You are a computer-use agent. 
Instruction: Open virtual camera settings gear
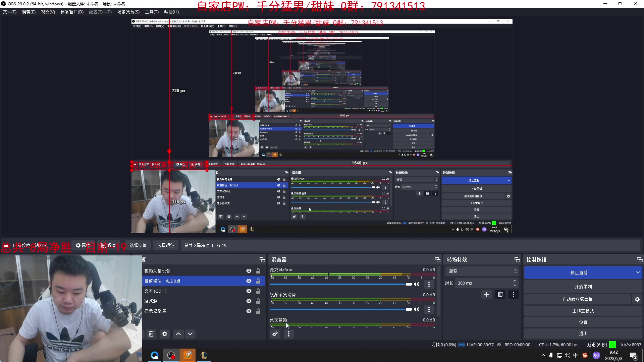click(x=637, y=299)
